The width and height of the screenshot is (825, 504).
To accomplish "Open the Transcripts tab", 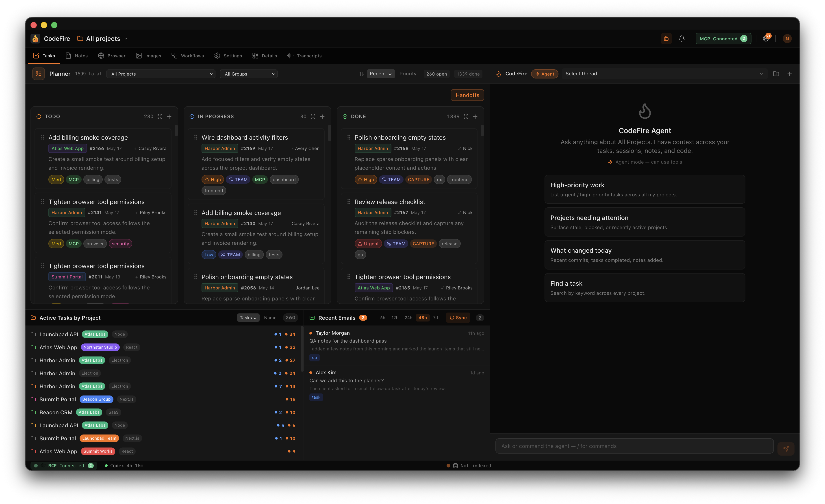I will (304, 56).
